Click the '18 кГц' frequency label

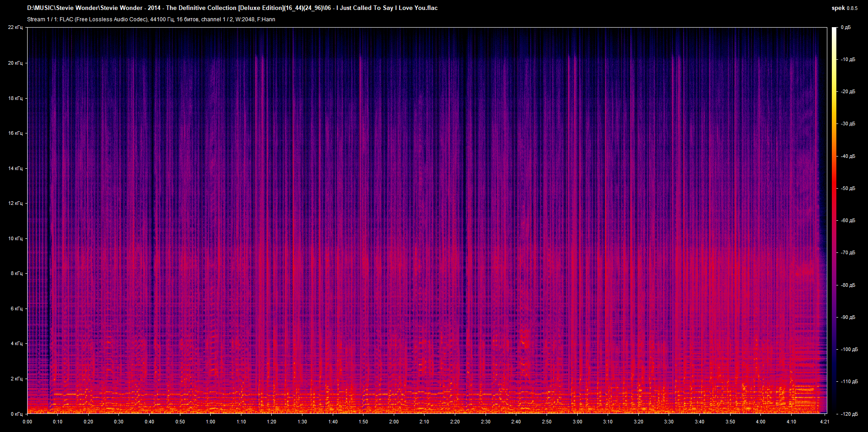click(x=15, y=98)
